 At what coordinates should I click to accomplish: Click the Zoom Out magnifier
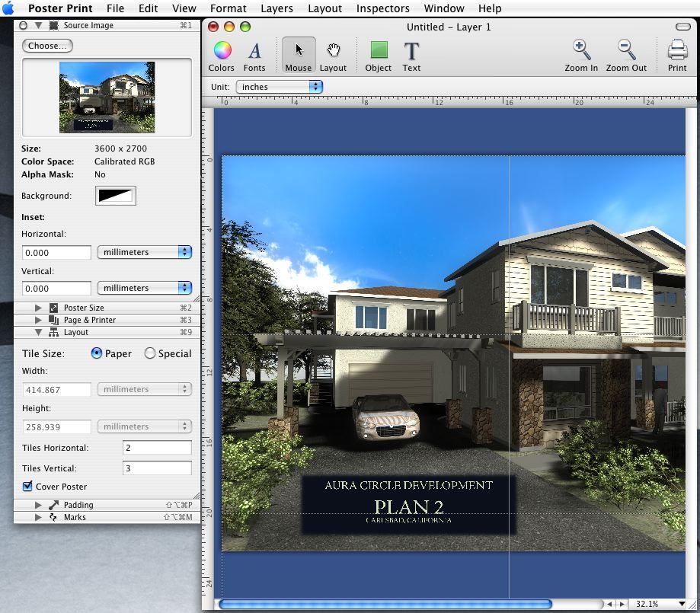click(x=626, y=56)
